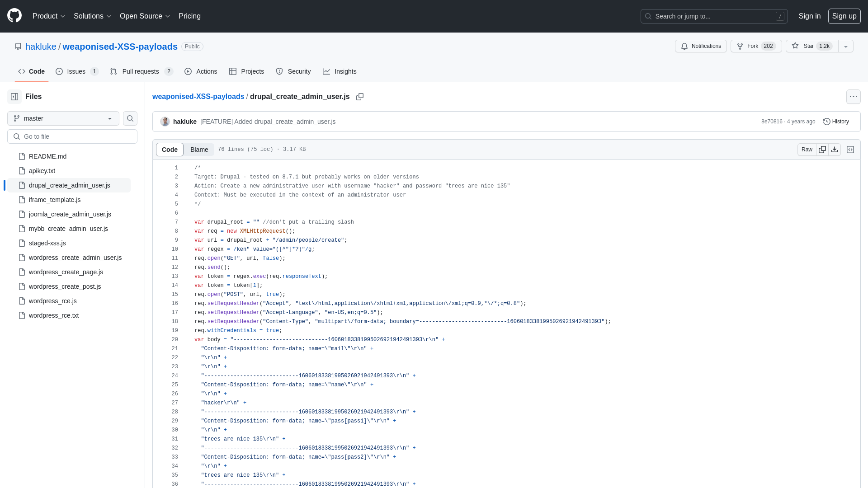868x488 pixels.
Task: Select the Code view toggle
Action: click(x=170, y=150)
